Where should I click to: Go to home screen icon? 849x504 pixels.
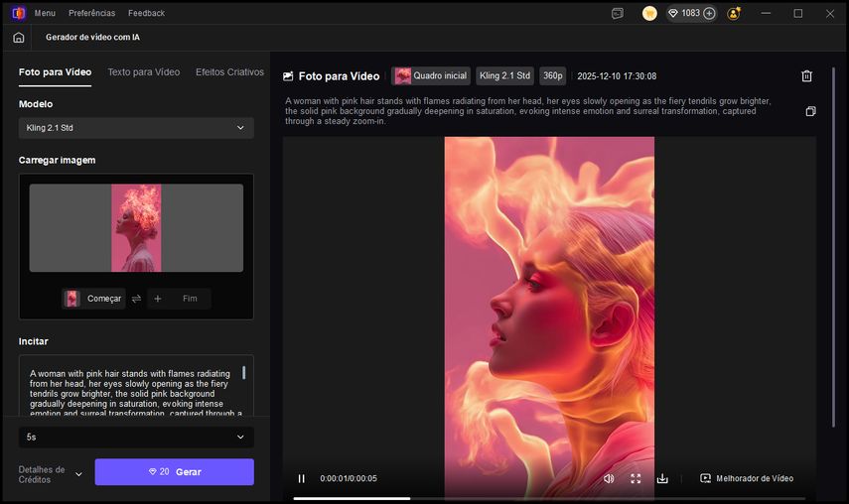pyautogui.click(x=19, y=38)
